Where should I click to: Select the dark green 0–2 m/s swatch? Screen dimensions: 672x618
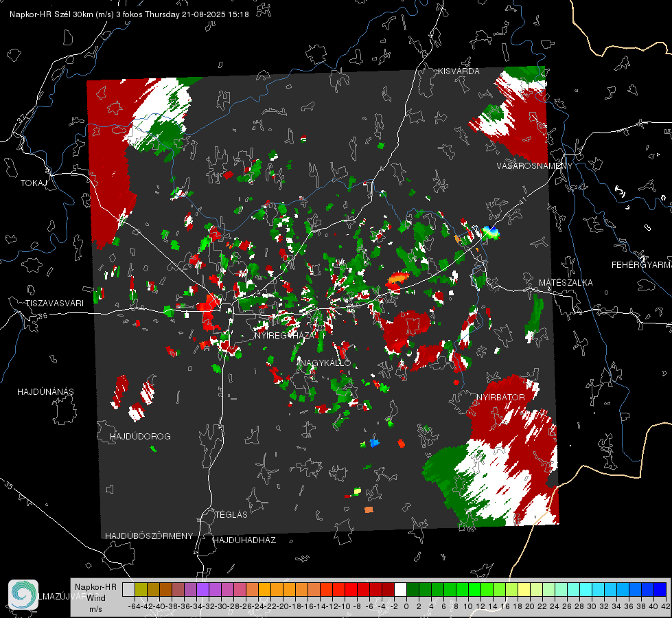413,590
